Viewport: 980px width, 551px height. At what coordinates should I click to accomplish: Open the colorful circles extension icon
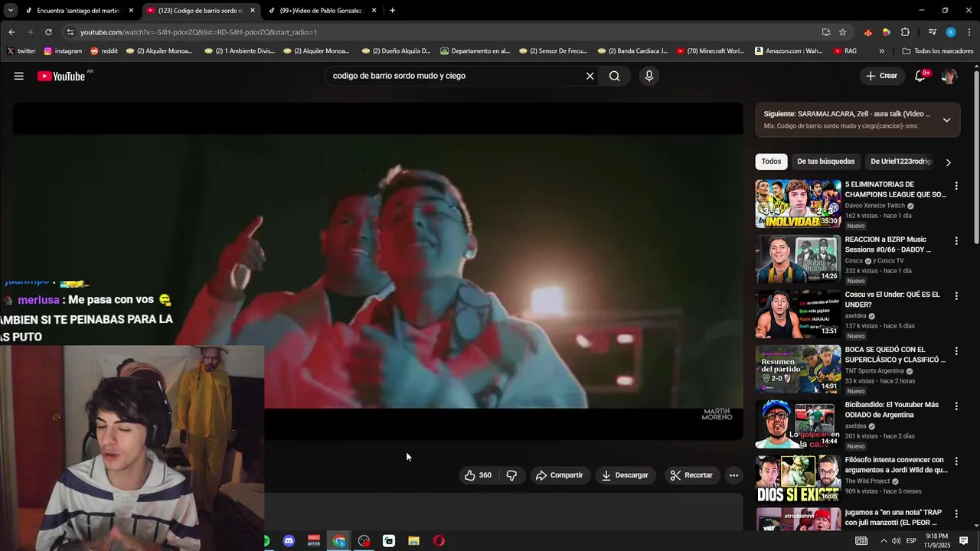click(886, 32)
